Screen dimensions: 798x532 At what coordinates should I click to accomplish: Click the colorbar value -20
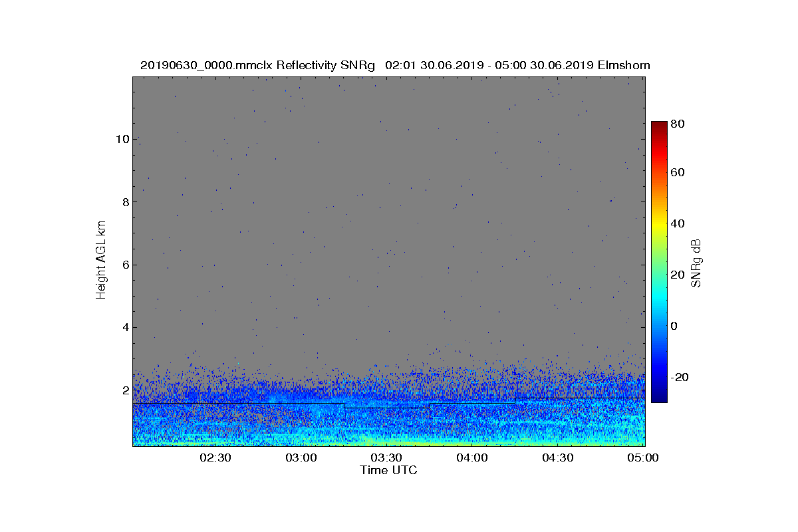point(680,377)
